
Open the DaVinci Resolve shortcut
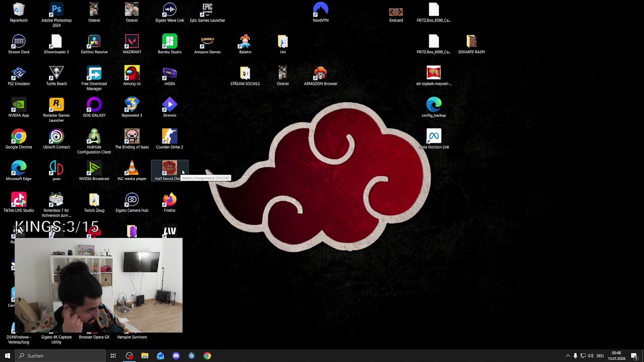point(94,45)
